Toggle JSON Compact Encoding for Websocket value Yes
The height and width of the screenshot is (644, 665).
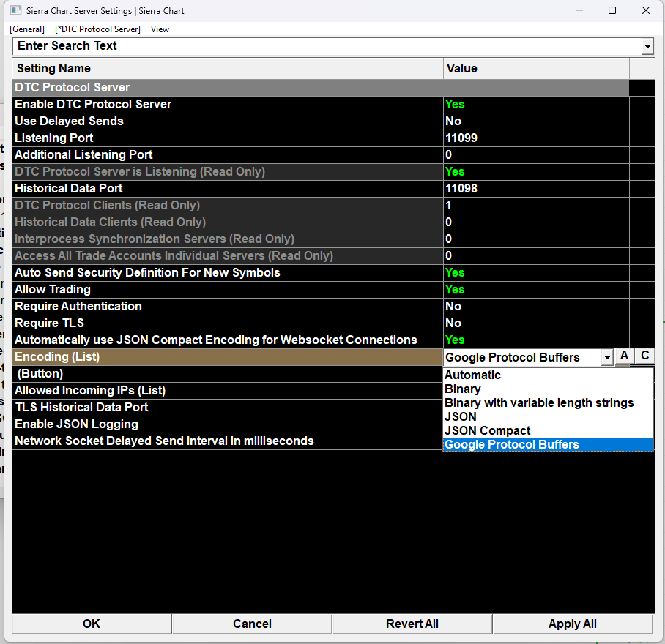[x=536, y=340]
